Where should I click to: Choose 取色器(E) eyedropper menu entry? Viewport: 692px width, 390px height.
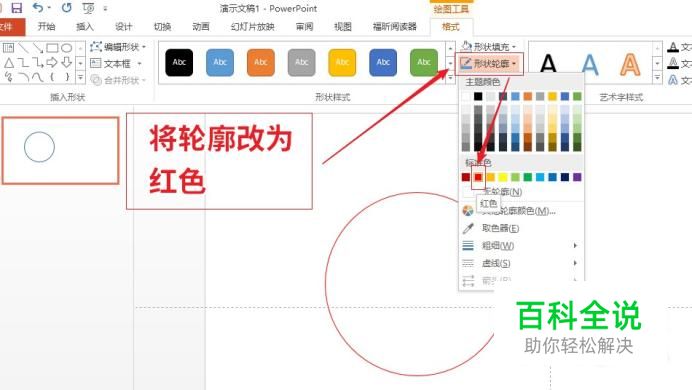500,228
